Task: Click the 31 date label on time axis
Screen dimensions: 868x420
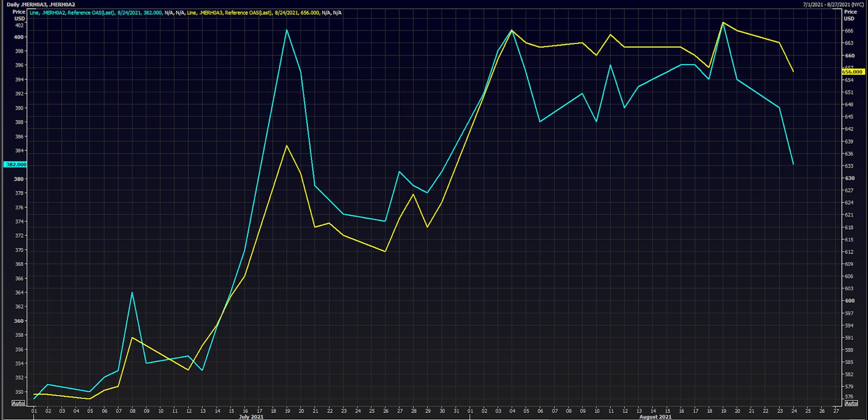Action: 456,411
